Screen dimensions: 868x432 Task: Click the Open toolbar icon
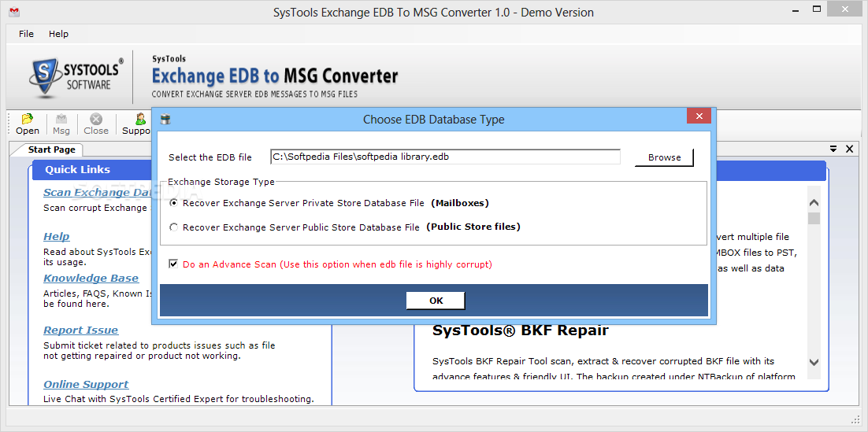[27, 124]
